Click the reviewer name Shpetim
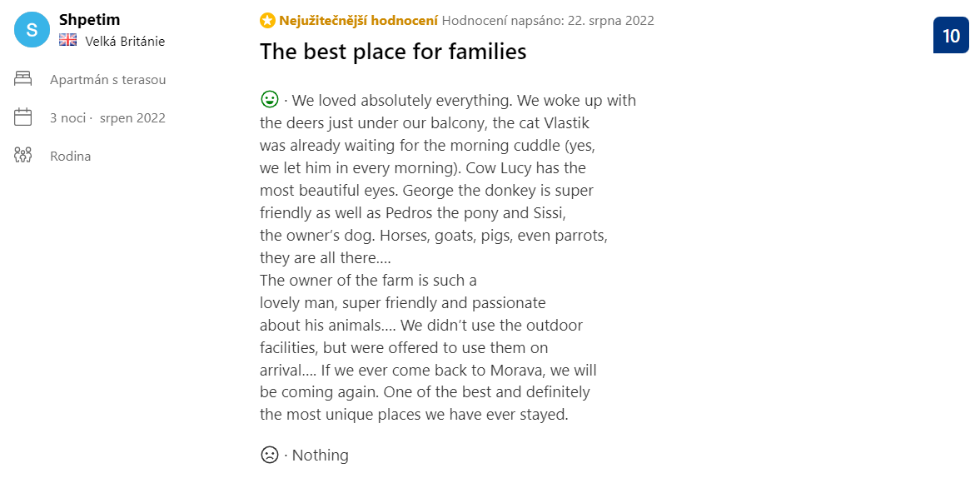This screenshot has width=980, height=478. point(89,20)
